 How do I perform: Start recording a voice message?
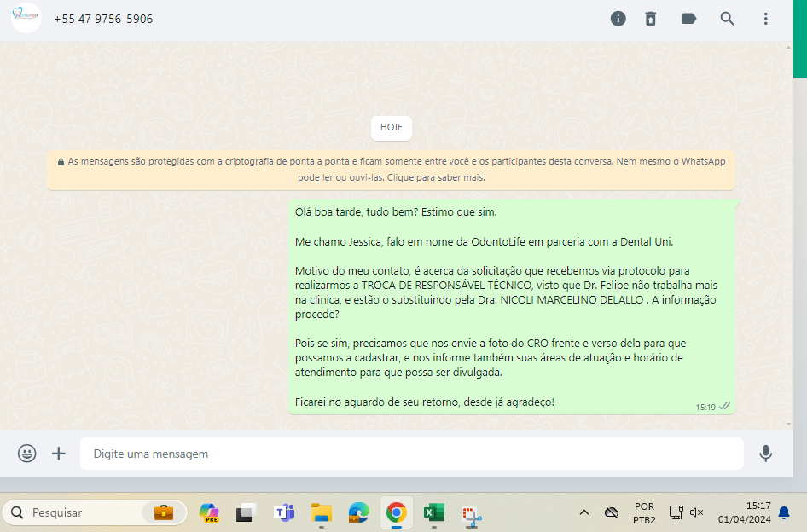click(766, 454)
